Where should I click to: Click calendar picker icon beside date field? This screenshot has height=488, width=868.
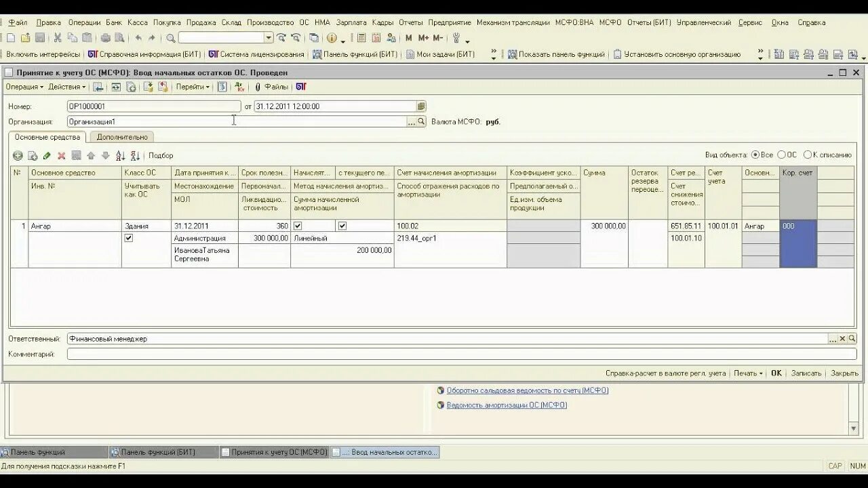click(421, 106)
